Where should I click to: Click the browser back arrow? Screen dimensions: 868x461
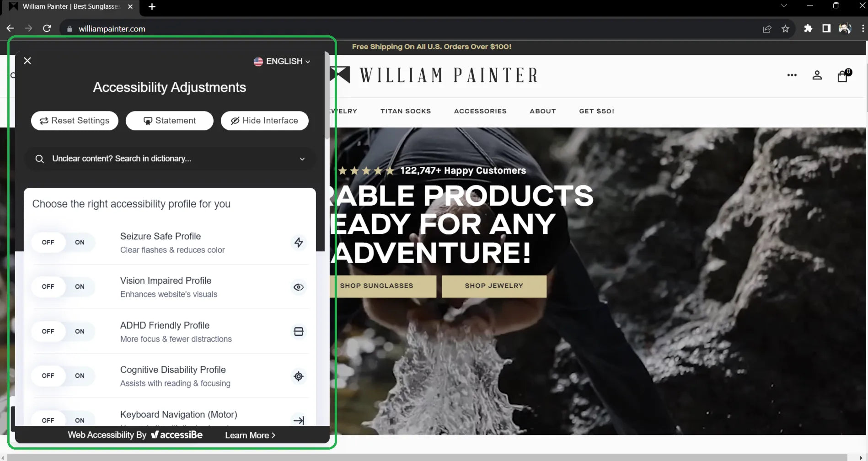click(10, 28)
